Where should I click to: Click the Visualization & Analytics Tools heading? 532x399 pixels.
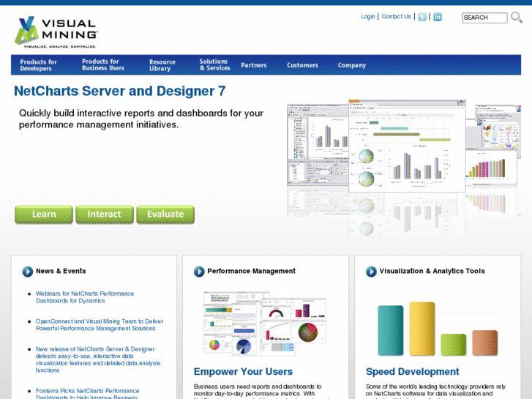tap(432, 271)
